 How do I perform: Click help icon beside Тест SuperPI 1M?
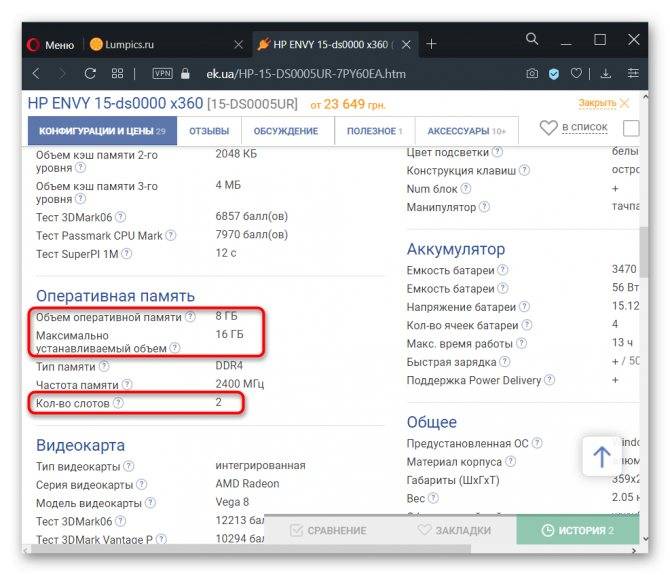click(126, 254)
